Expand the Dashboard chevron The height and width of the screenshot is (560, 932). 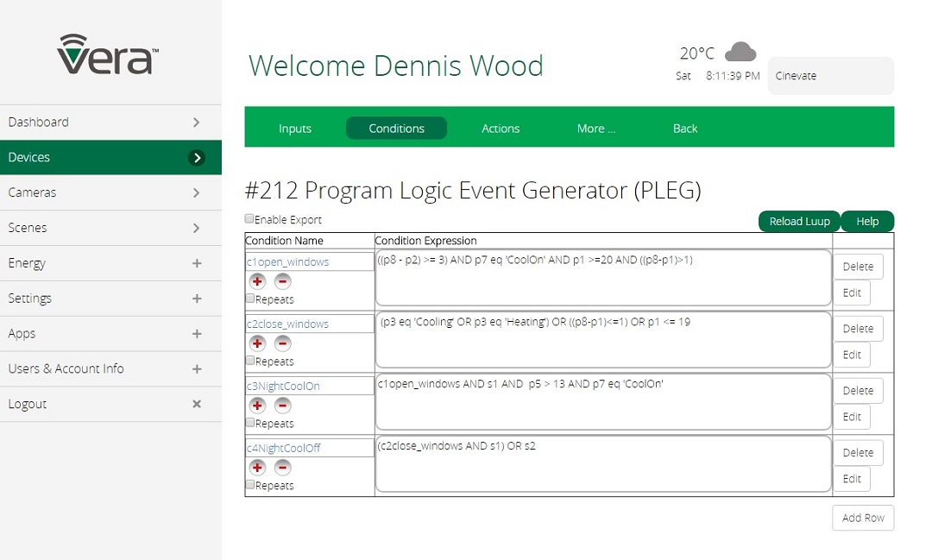coord(196,122)
